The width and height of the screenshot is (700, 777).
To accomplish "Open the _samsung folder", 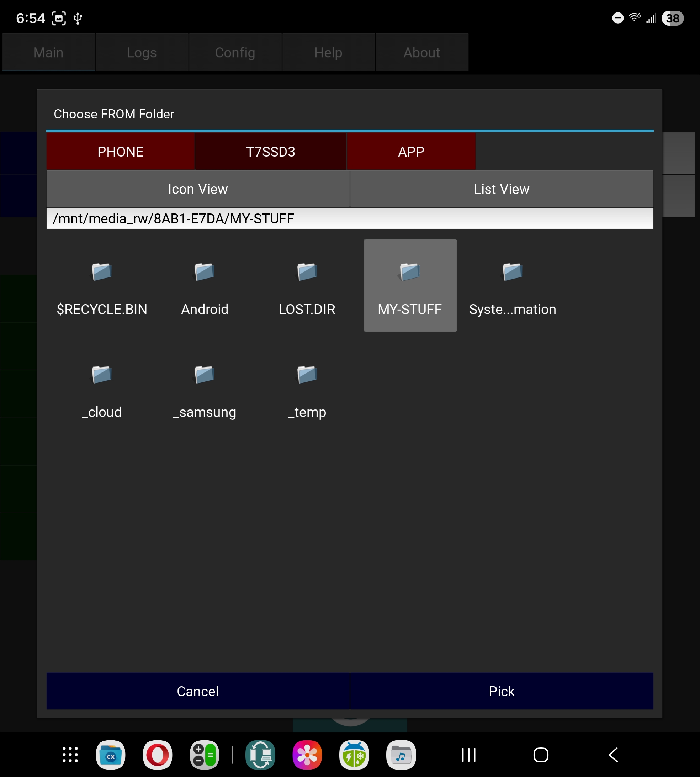I will tap(205, 388).
